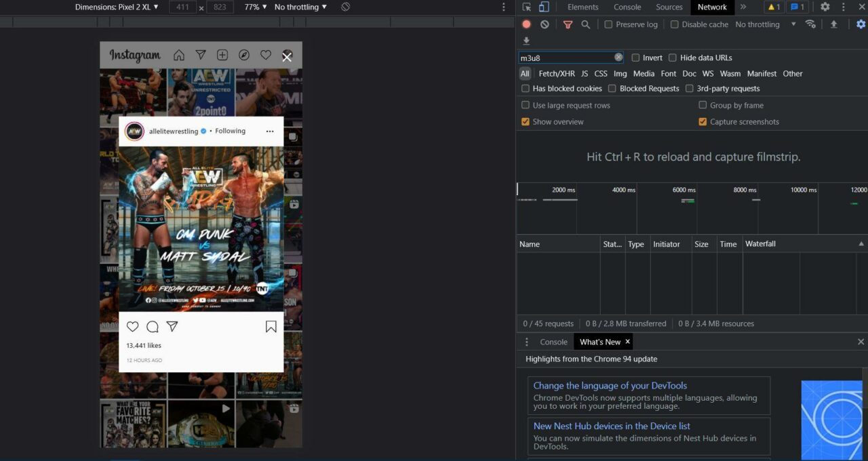Export the network log as HAR
The image size is (868, 461).
[x=834, y=24]
